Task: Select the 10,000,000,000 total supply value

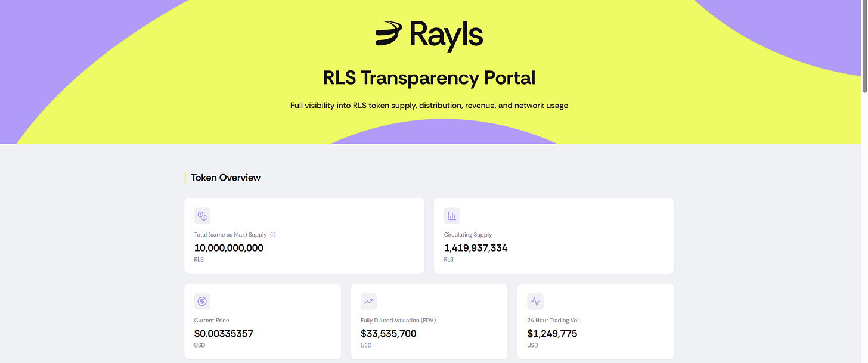Action: click(x=229, y=248)
